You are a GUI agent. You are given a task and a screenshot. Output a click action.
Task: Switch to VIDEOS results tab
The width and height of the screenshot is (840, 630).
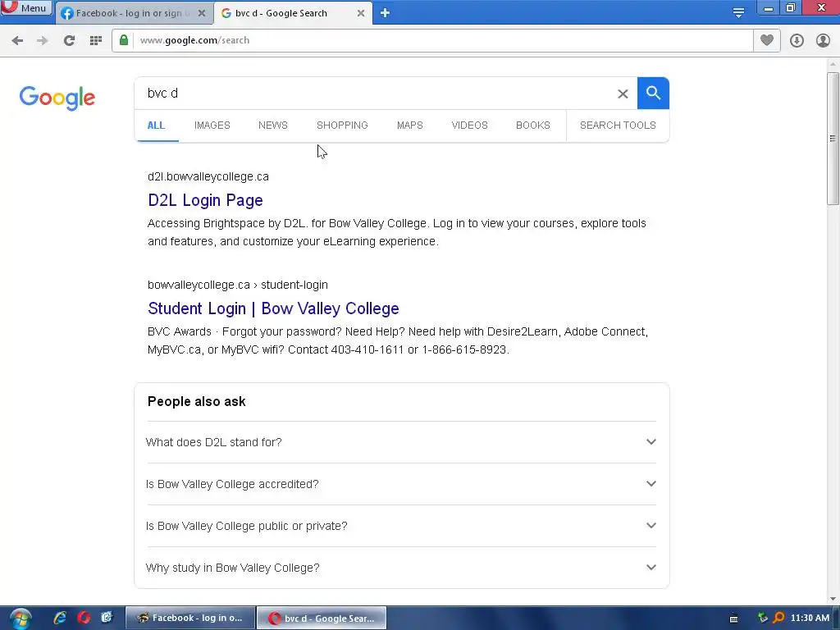(469, 126)
